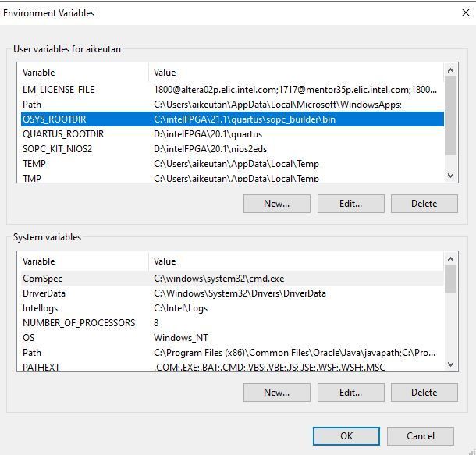Image resolution: width=476 pixels, height=455 pixels.
Task: Select the PATHEXT system variable
Action: (41, 367)
